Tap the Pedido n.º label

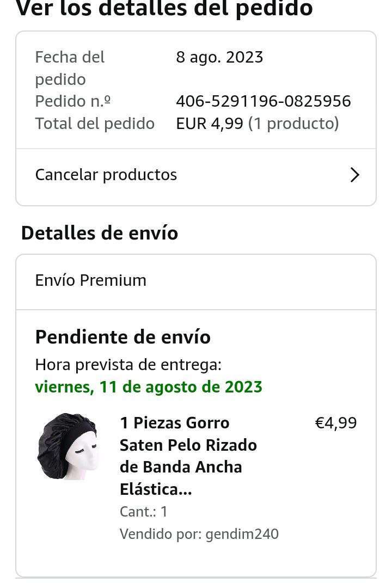(x=73, y=101)
